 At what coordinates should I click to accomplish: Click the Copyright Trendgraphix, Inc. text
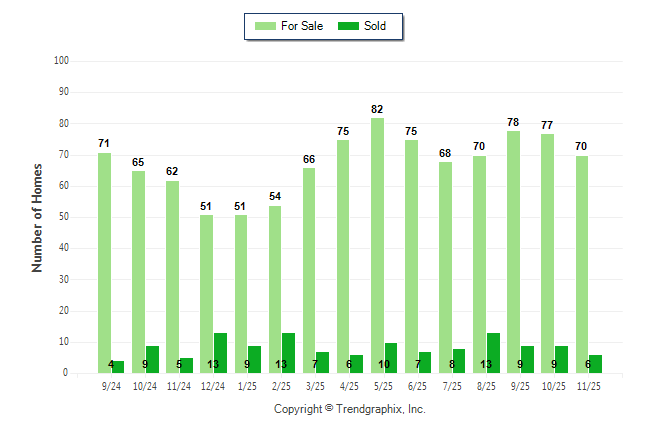350,410
